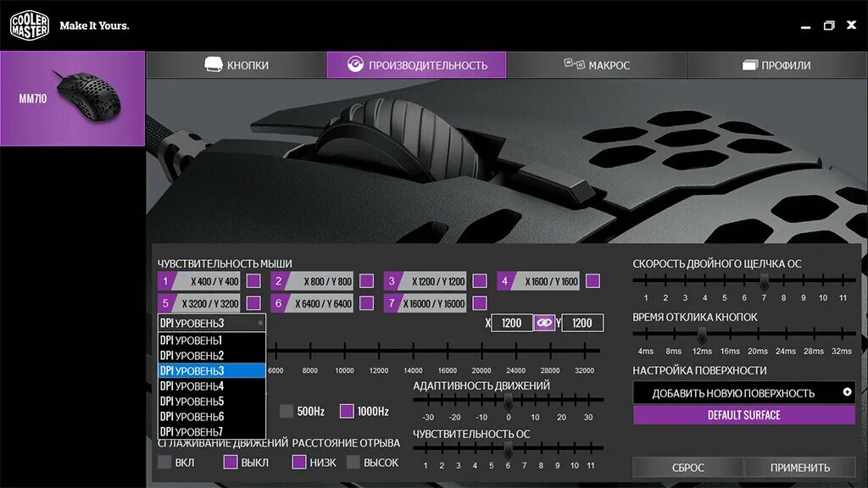Select DPI preset 4 X1600 / Y1600
Screen dimensions: 868x488
click(538, 281)
